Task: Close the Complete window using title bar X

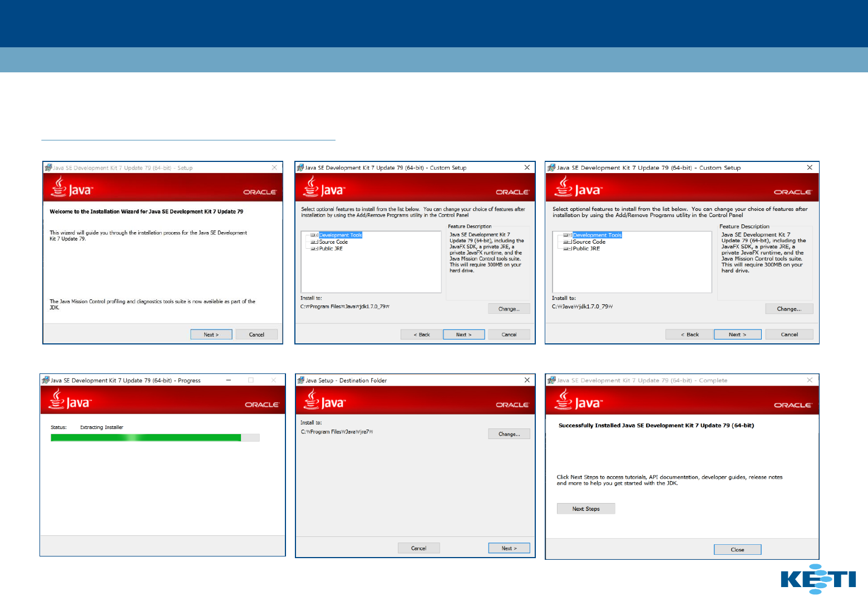Action: 810,380
